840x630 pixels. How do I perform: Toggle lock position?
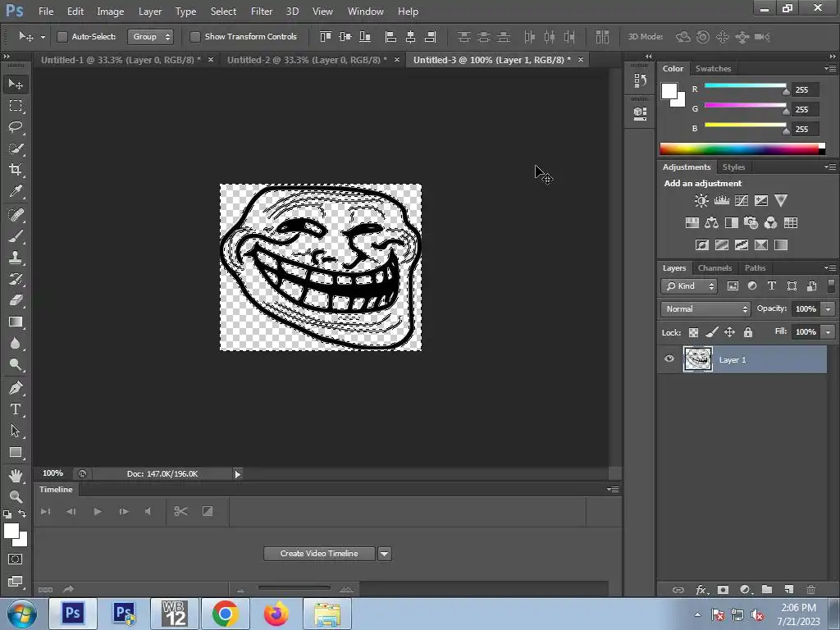729,333
